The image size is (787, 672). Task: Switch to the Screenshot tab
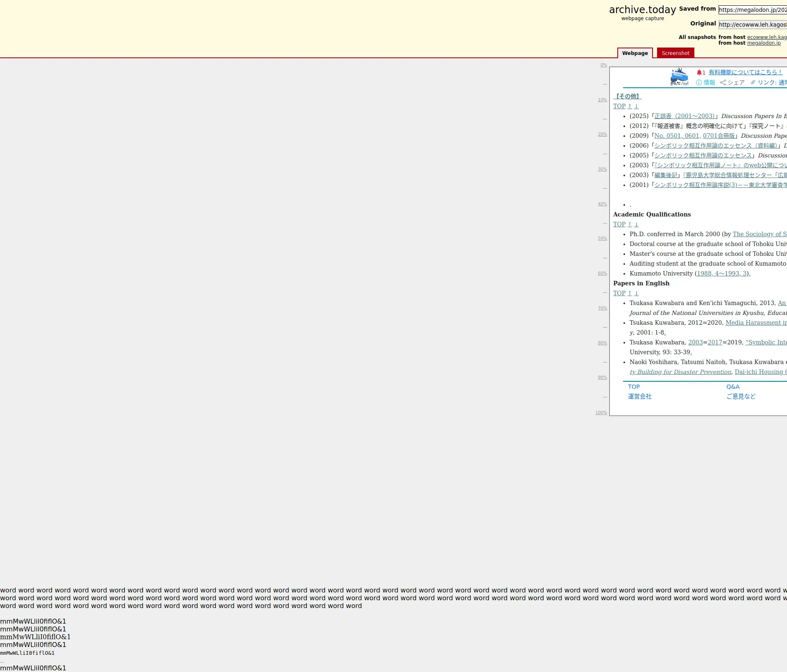(675, 53)
